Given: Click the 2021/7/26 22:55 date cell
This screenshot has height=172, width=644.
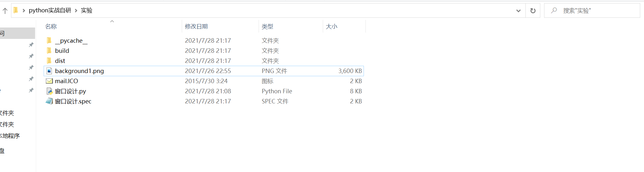Looking at the screenshot, I should (x=208, y=71).
